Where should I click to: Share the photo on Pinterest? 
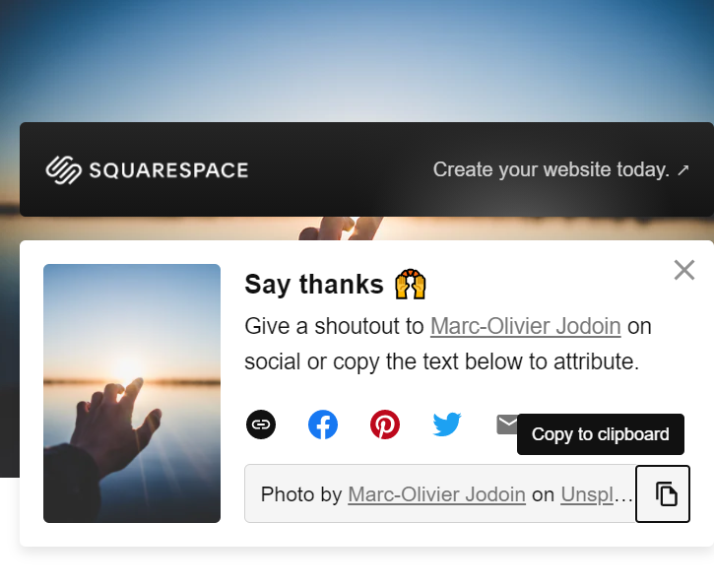(385, 425)
